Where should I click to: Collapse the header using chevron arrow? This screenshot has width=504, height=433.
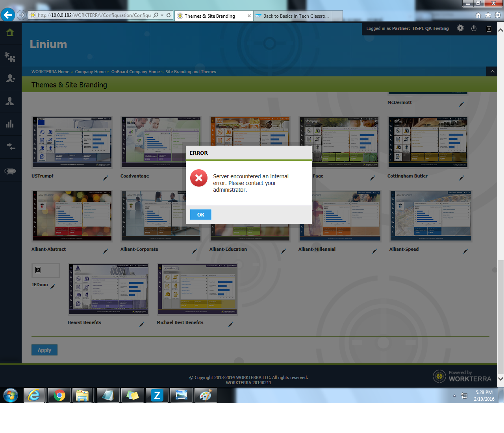coord(492,71)
